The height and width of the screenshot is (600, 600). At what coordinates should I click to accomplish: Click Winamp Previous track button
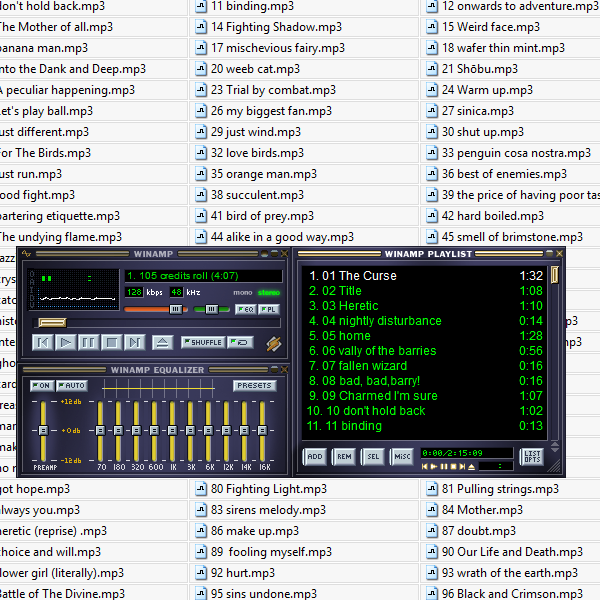pyautogui.click(x=43, y=342)
